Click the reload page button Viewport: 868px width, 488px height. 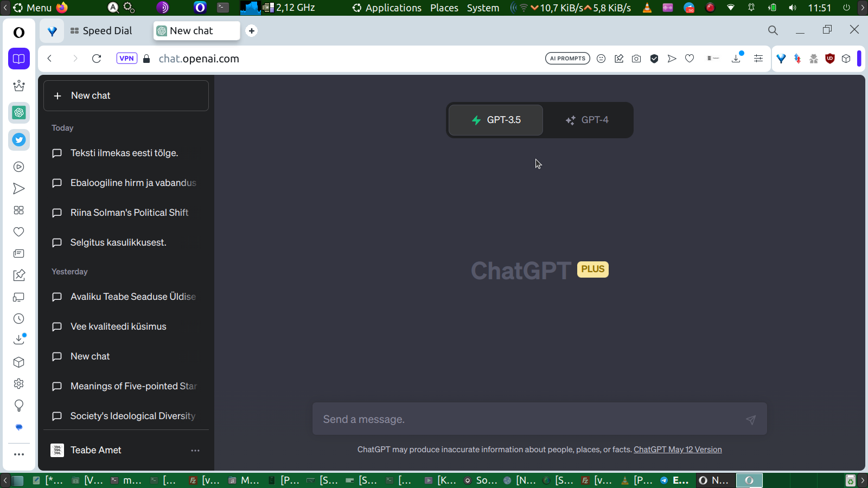(97, 59)
